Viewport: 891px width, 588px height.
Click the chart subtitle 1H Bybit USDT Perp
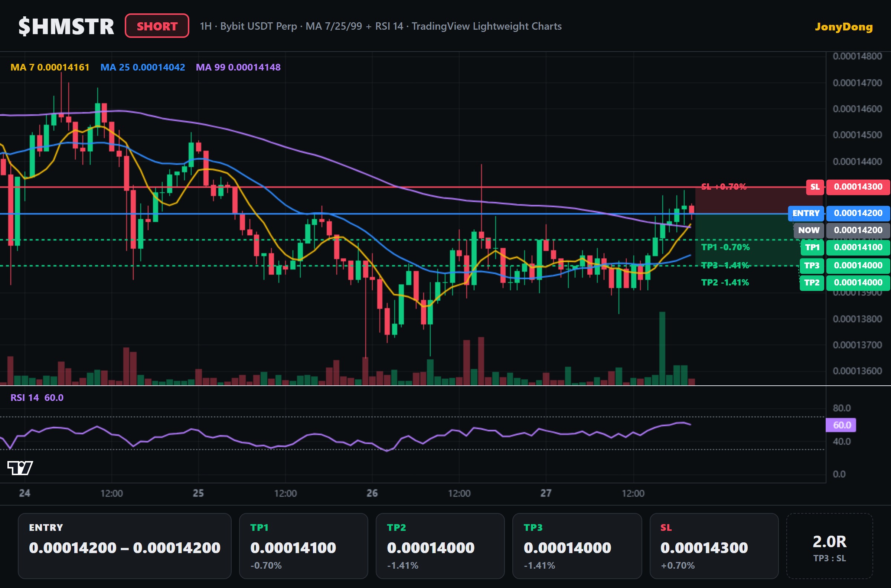381,26
